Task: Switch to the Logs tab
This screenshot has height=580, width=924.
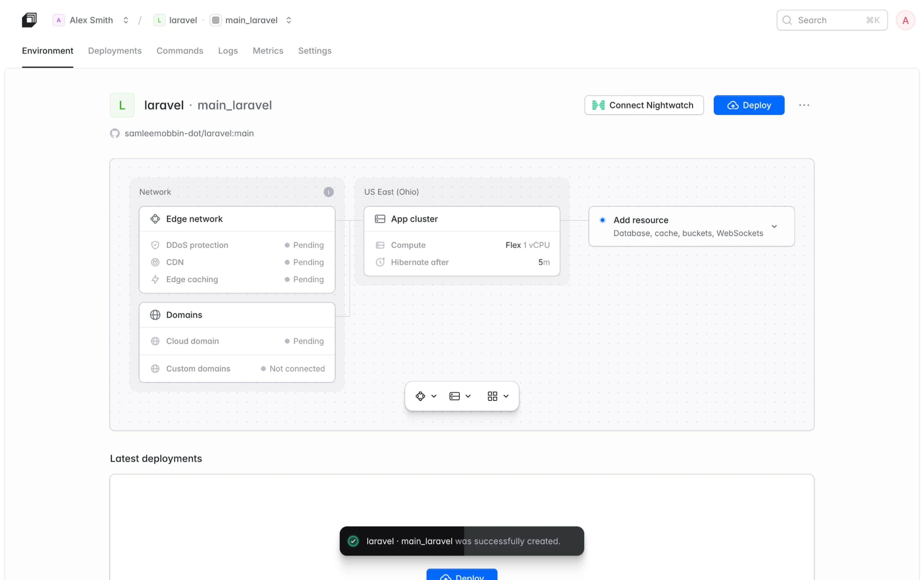Action: pyautogui.click(x=228, y=51)
